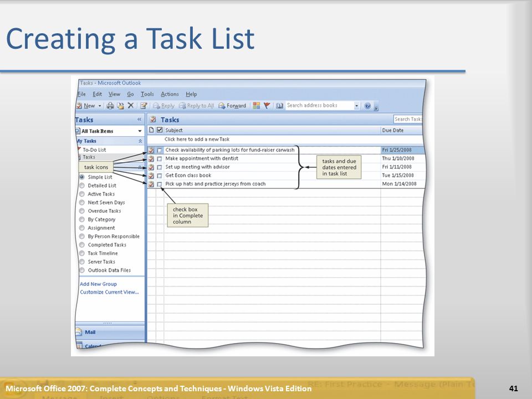Screen dimensions: 532x399
Task: Click the Search Tasks field
Action: (x=407, y=119)
